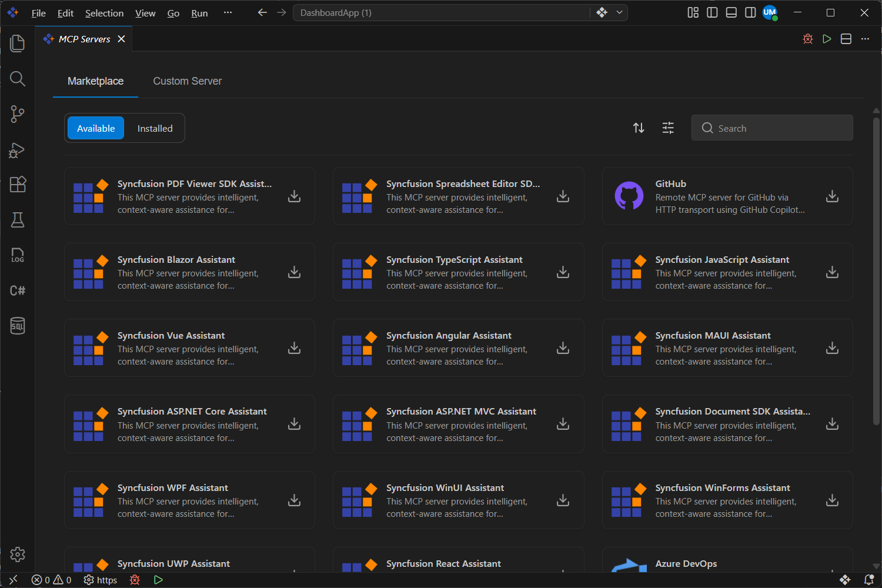Open the Source Control view
The height and width of the screenshot is (588, 882).
tap(18, 114)
